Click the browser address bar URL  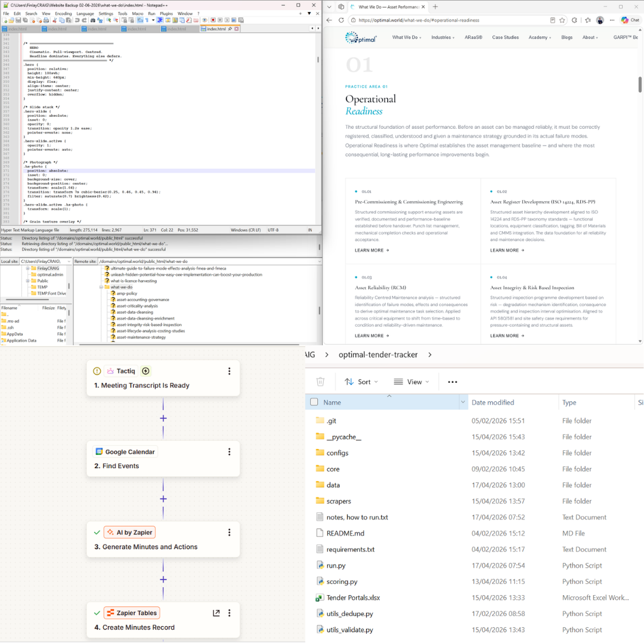pos(419,20)
